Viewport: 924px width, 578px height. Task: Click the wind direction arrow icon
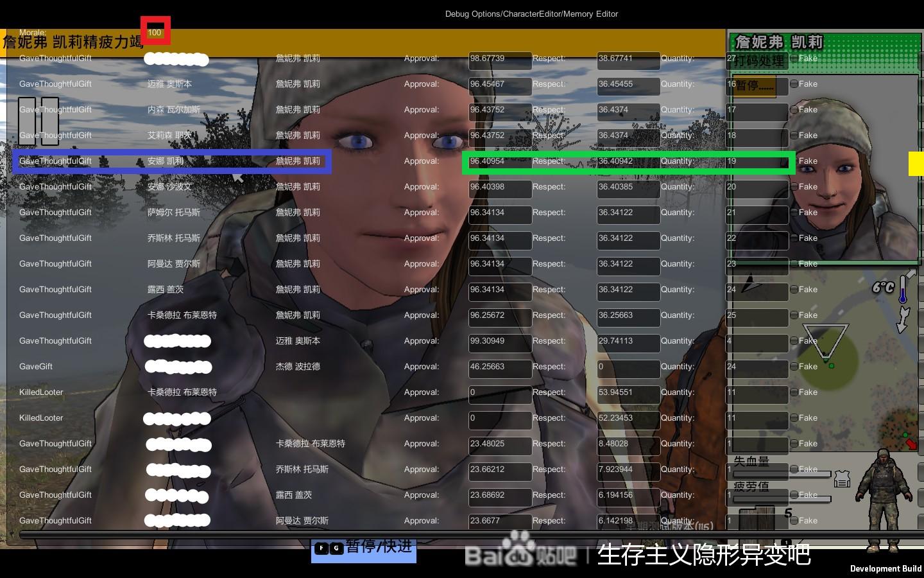pyautogui.click(x=905, y=319)
